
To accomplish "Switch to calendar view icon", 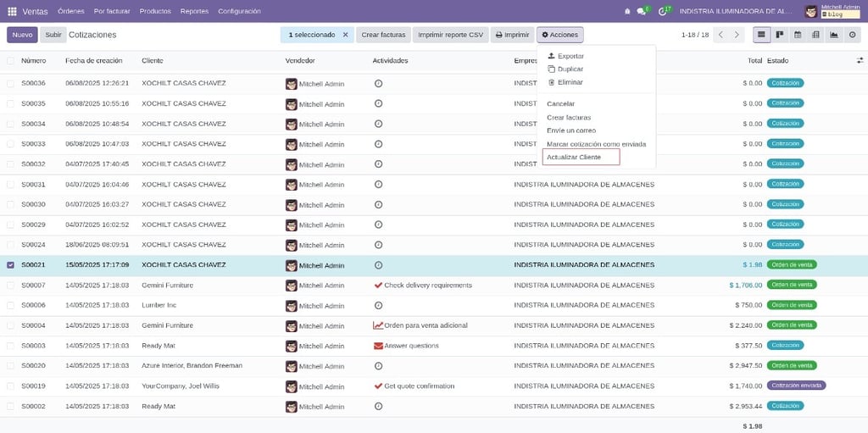I will (798, 35).
